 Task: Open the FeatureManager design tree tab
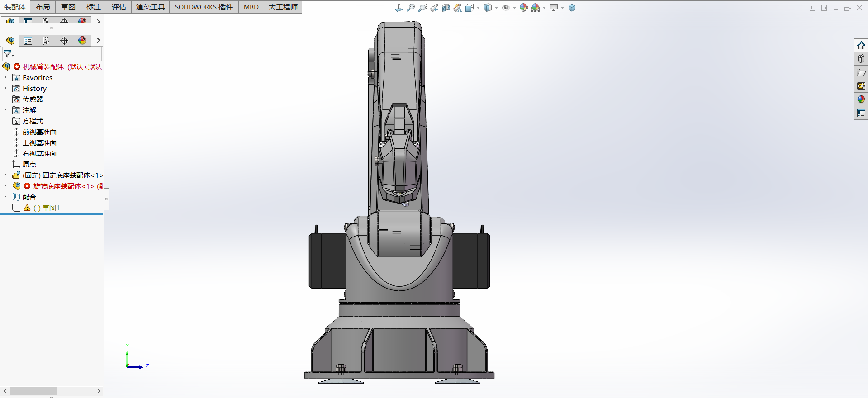click(10, 41)
